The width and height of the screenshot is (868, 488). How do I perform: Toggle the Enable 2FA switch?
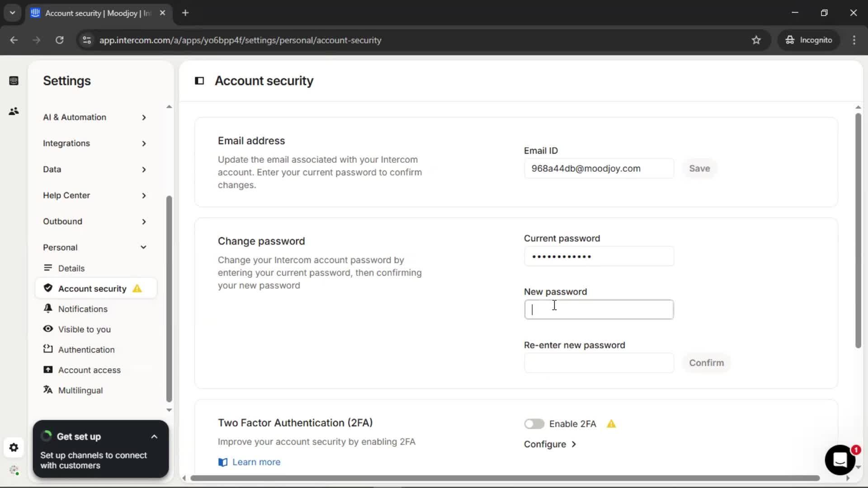pos(534,424)
